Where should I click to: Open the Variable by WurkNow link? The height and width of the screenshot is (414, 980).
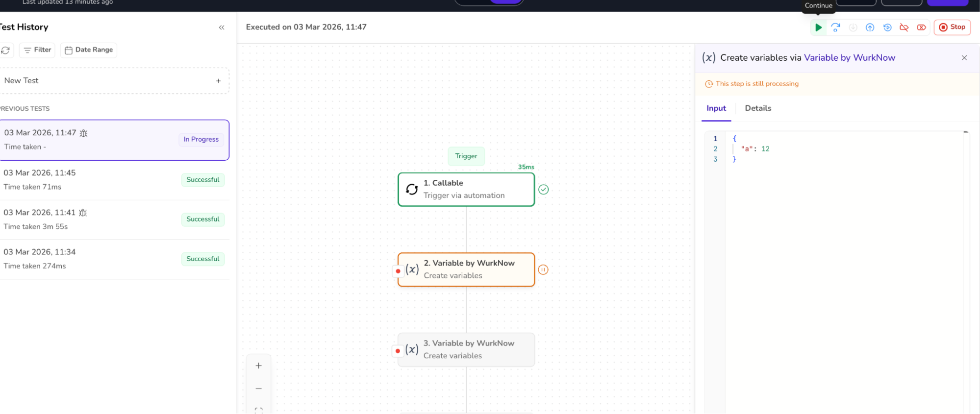(849, 58)
